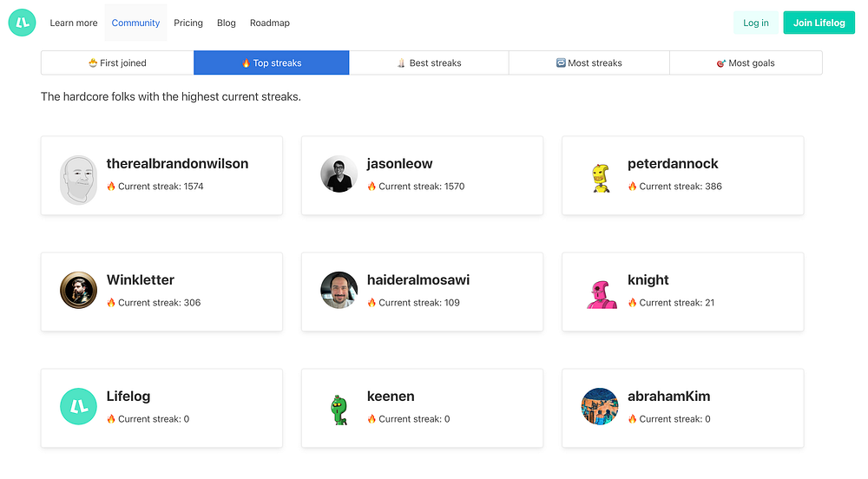Open therealbrandonwilson's avatar image
This screenshot has height=479, width=868.
click(x=78, y=180)
